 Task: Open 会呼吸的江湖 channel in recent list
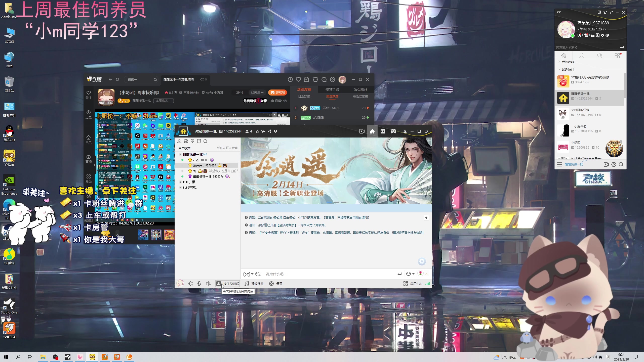pos(589,114)
